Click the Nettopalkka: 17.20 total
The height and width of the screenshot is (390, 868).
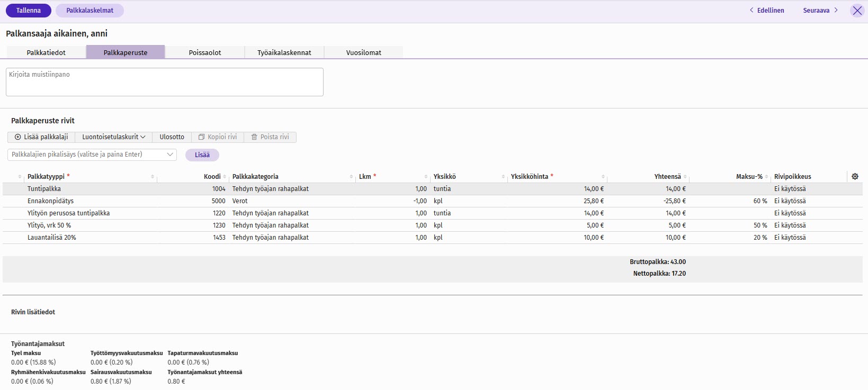[x=659, y=274]
